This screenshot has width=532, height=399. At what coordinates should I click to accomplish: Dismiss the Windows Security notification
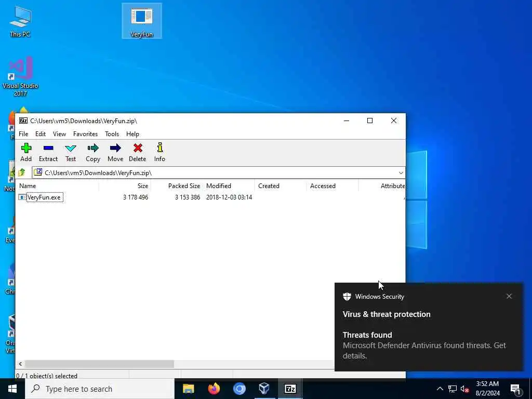click(x=509, y=296)
